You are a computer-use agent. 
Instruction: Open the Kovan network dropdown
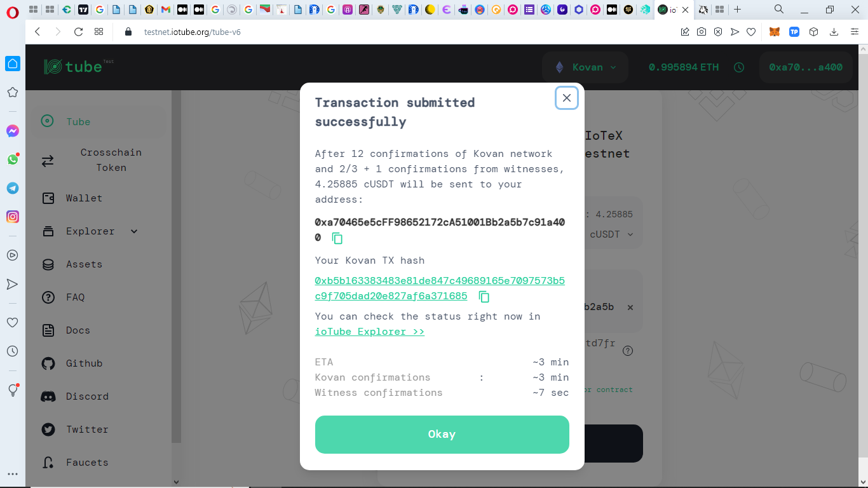tap(585, 67)
